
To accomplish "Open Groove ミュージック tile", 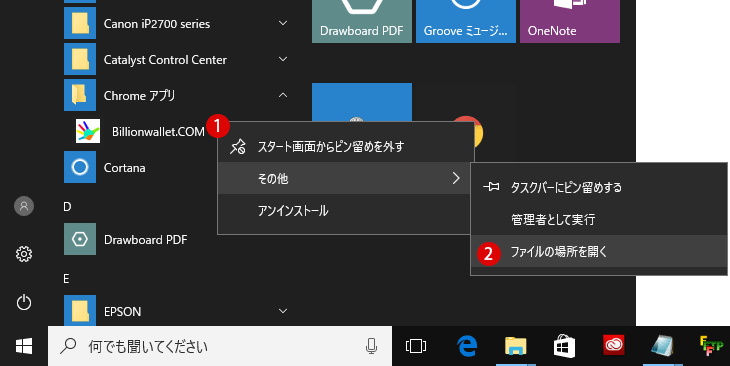I will click(x=466, y=21).
